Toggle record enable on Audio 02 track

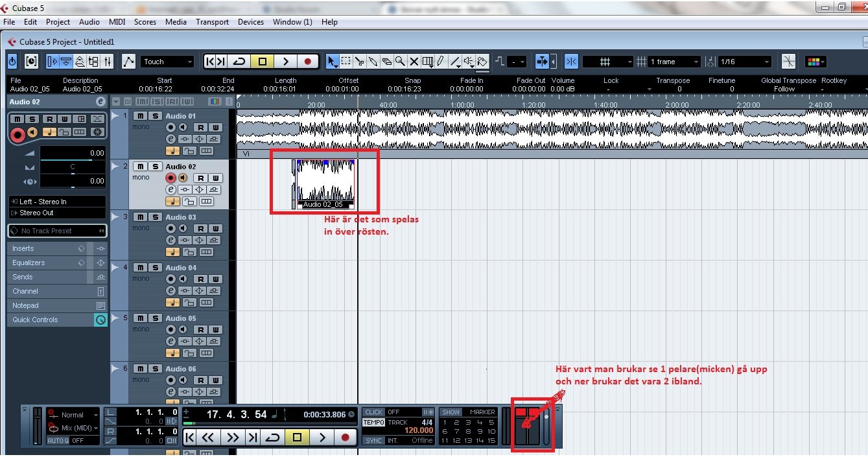pos(171,178)
